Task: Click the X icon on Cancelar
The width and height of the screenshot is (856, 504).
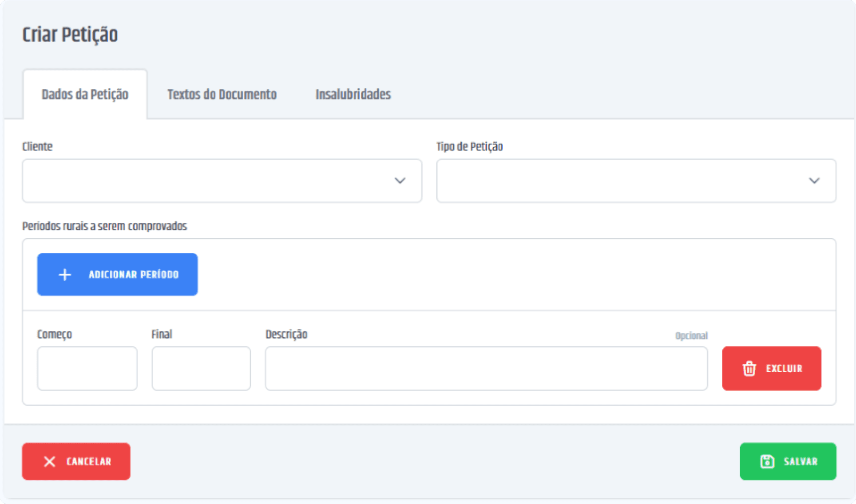Action: [x=50, y=461]
